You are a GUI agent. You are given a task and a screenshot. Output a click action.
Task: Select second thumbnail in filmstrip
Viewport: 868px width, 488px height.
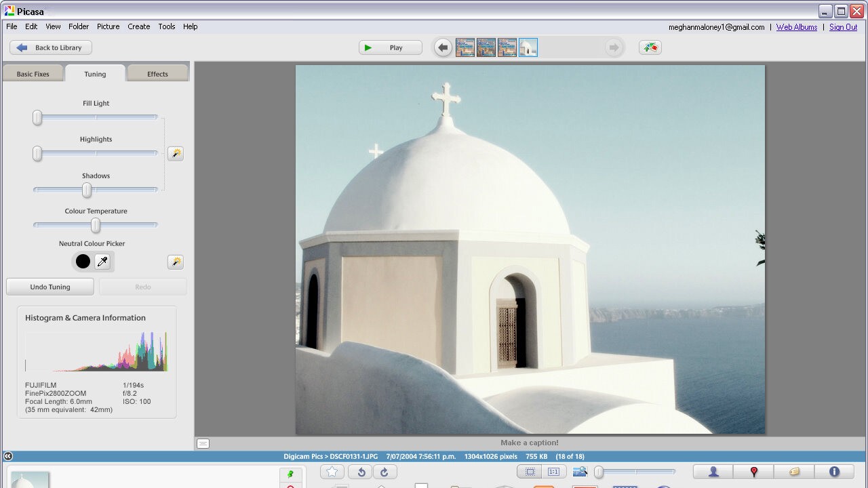pyautogui.click(x=486, y=47)
